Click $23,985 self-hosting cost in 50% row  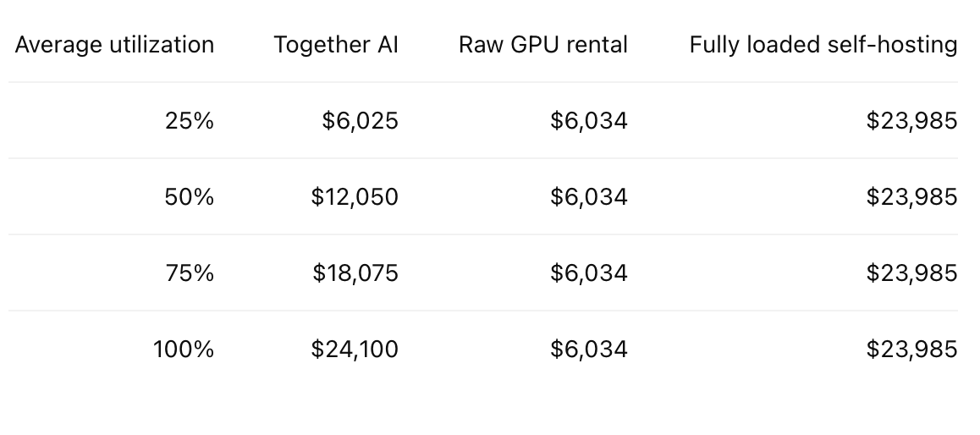click(912, 197)
